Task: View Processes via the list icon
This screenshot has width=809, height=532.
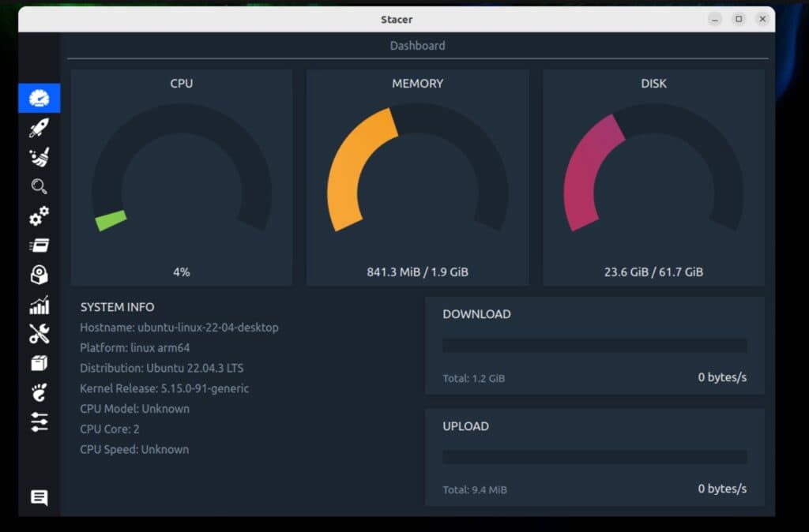Action: point(38,245)
